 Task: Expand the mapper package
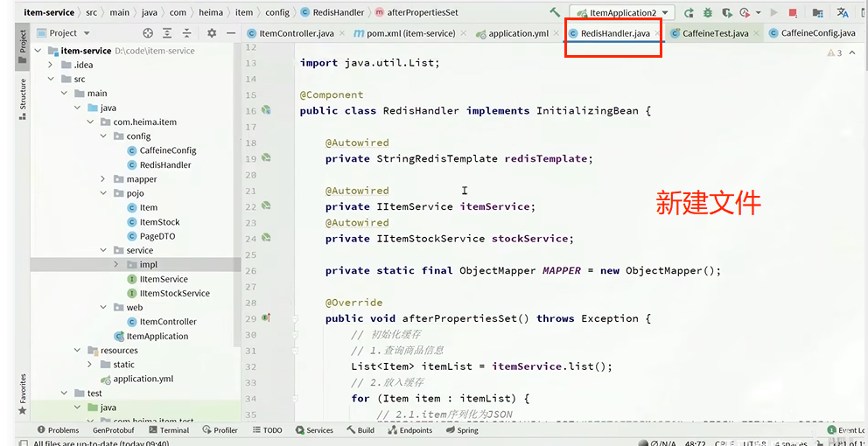point(103,179)
